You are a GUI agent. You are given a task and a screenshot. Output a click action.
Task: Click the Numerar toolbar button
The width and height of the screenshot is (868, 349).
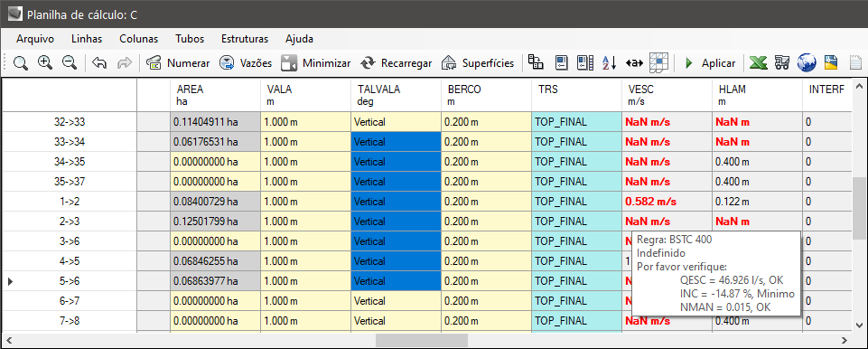[178, 63]
